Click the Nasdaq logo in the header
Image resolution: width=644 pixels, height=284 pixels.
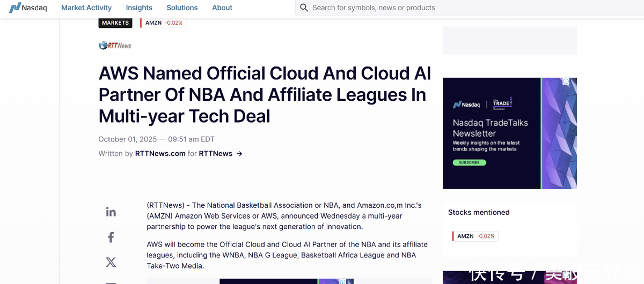(x=28, y=8)
